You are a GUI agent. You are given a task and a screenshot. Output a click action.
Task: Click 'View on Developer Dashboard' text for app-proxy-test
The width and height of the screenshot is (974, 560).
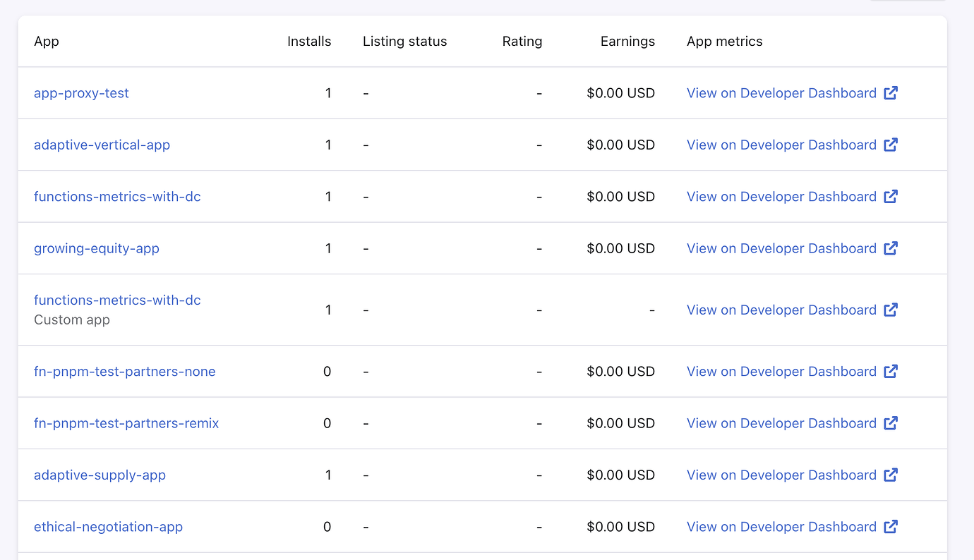[781, 93]
